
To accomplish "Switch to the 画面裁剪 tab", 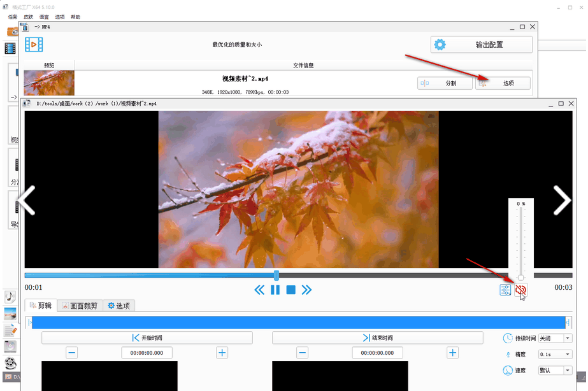I will tap(80, 305).
